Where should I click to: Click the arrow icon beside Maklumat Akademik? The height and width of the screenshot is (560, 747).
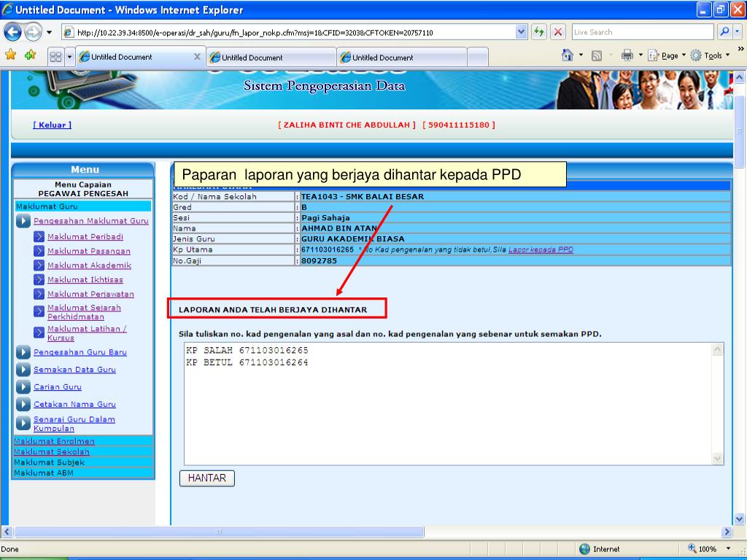[x=39, y=265]
